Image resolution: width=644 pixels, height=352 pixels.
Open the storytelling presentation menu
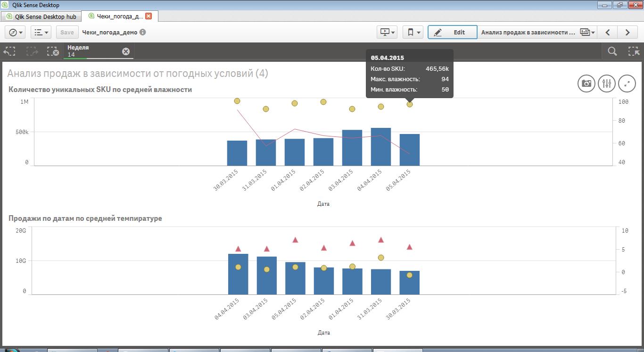[387, 32]
